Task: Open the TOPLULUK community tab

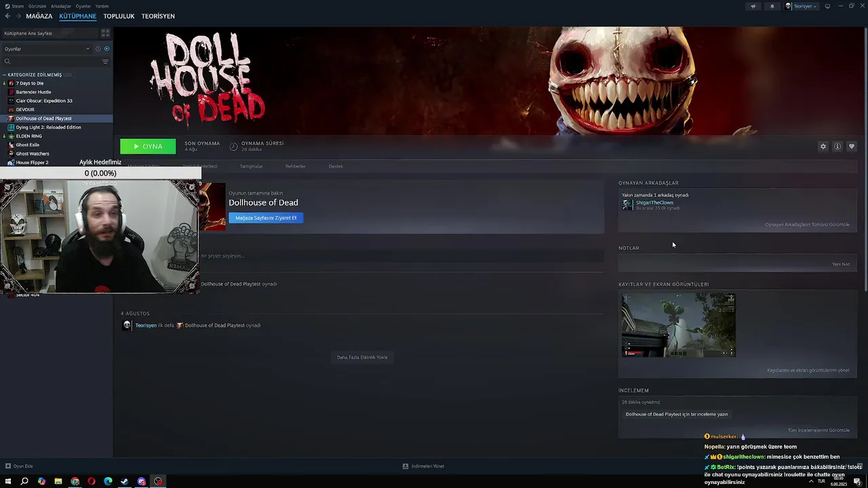Action: coord(119,16)
